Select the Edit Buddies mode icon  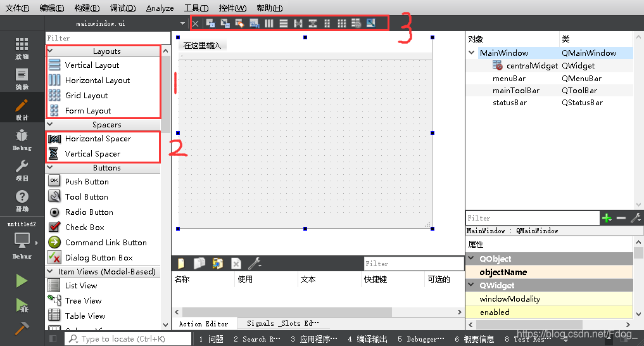point(239,23)
